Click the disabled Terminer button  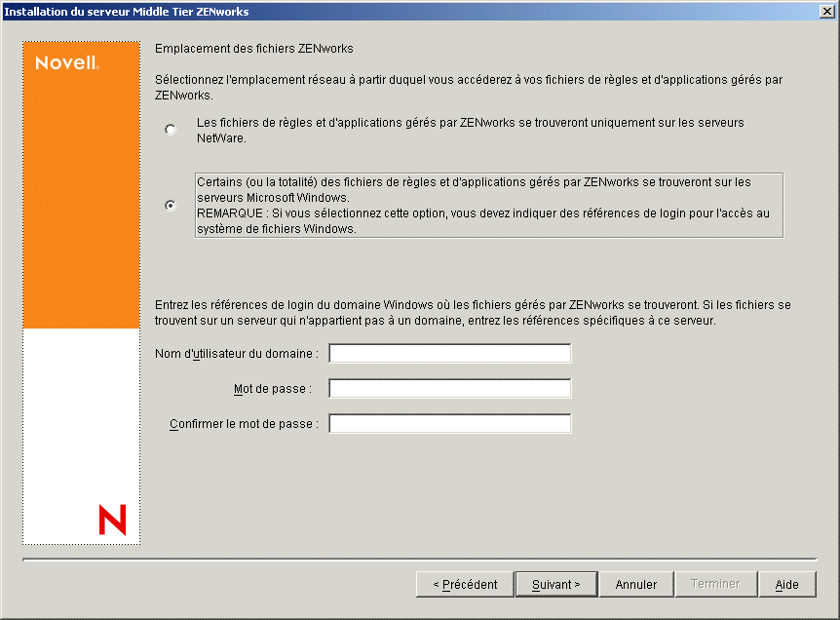[715, 584]
